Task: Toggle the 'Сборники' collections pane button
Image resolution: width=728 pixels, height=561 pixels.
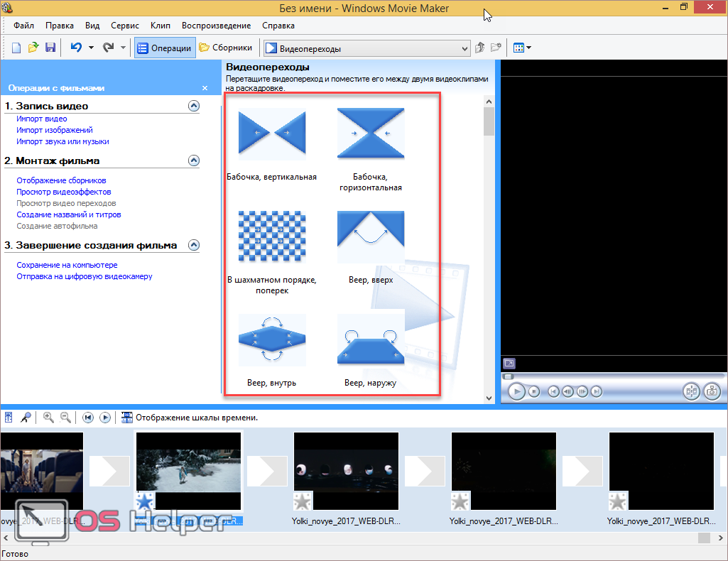Action: [226, 48]
